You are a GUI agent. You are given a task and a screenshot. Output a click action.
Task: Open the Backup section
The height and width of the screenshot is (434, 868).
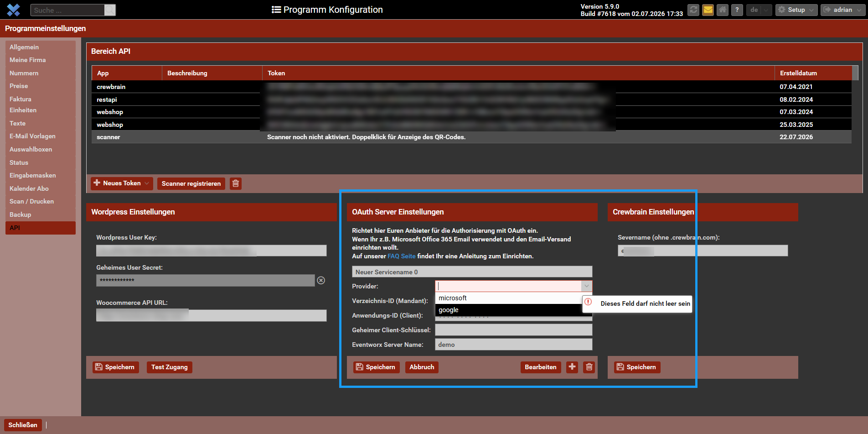[x=41, y=214]
